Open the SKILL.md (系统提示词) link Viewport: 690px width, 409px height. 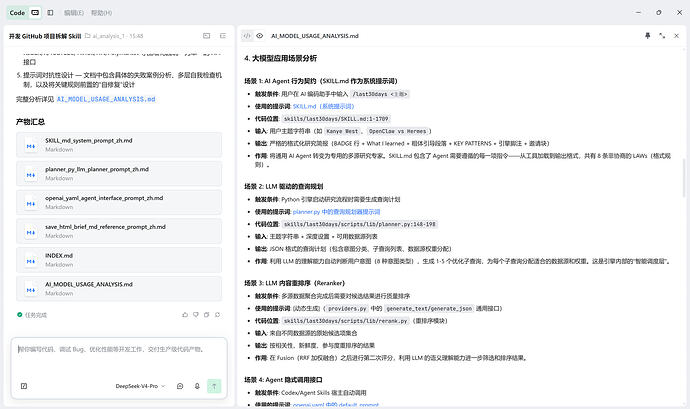point(323,107)
